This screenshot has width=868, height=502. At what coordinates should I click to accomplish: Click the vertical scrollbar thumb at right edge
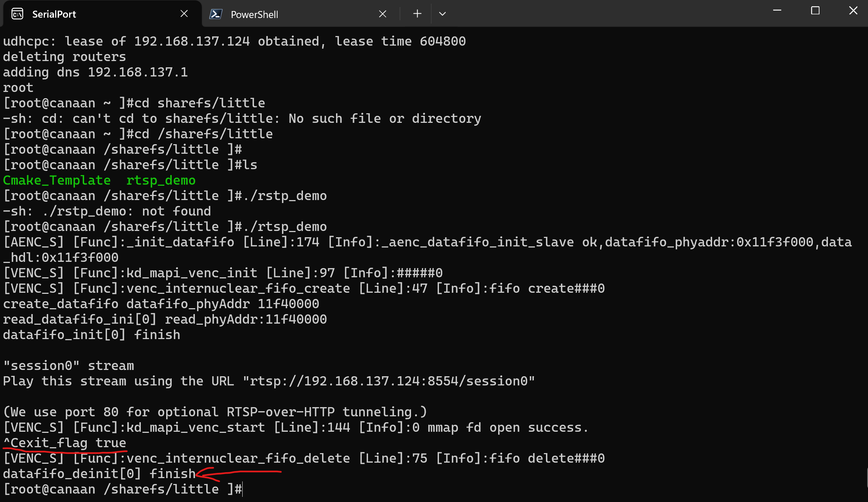click(867, 477)
